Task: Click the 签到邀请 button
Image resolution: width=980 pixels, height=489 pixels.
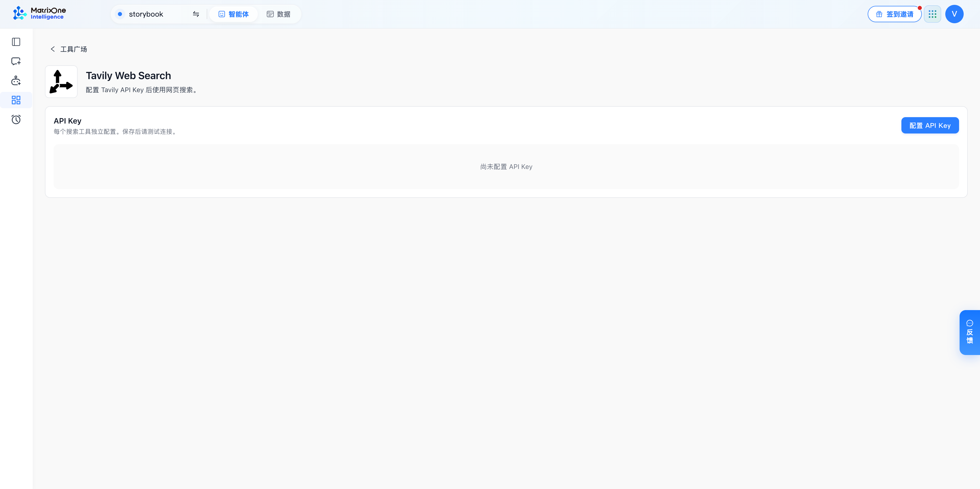Action: [x=895, y=14]
